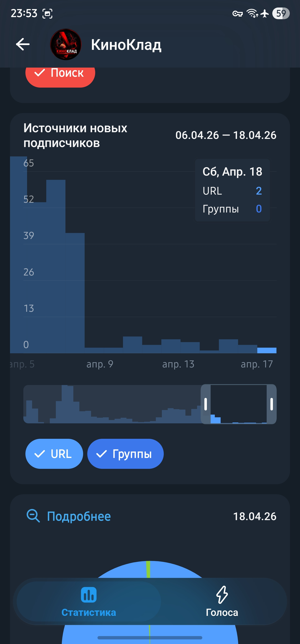Tap the lightning bolt Голоса icon

[x=222, y=595]
